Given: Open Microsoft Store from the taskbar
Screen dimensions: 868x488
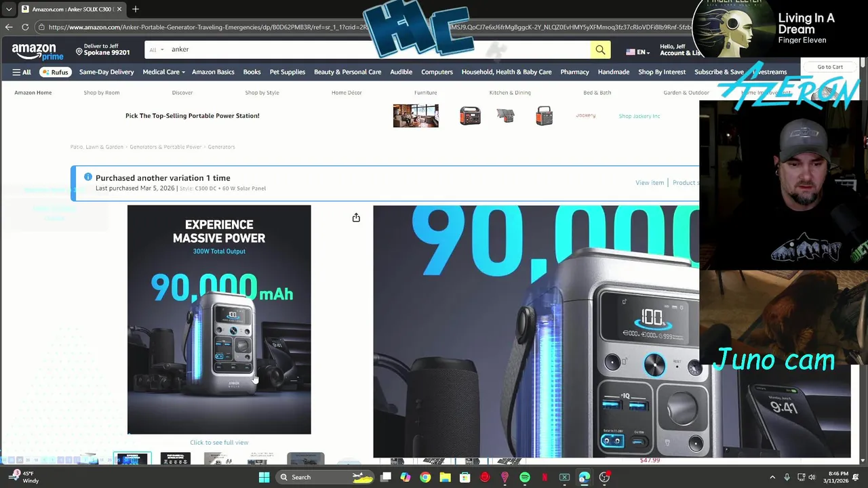Looking at the screenshot, I should [x=465, y=477].
